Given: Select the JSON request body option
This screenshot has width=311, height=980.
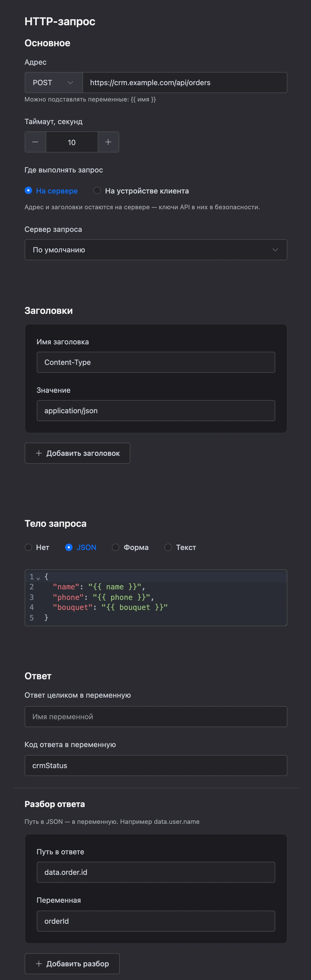Looking at the screenshot, I should click(81, 547).
